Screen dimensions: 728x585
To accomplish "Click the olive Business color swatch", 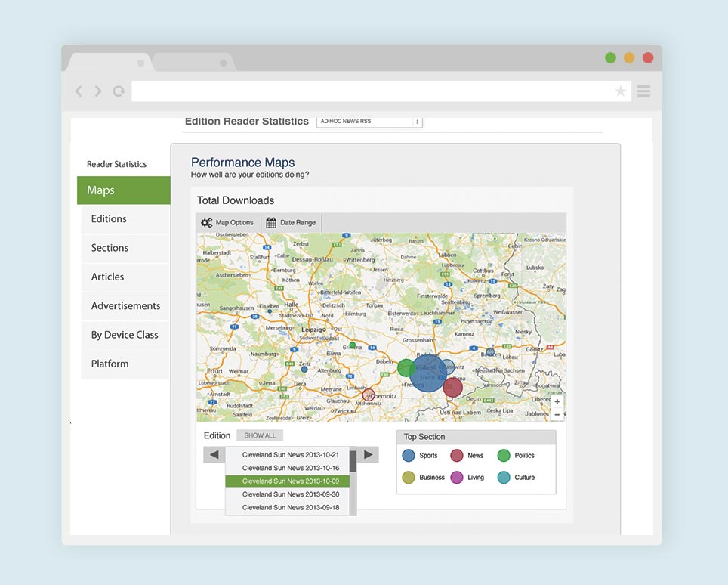I will coord(409,477).
